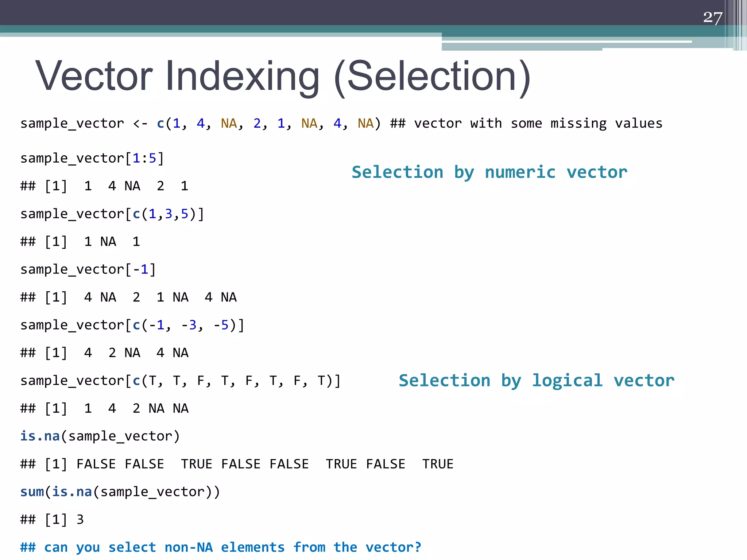The image size is (747, 560).
Task: Click the slide number 27
Action: [x=713, y=17]
